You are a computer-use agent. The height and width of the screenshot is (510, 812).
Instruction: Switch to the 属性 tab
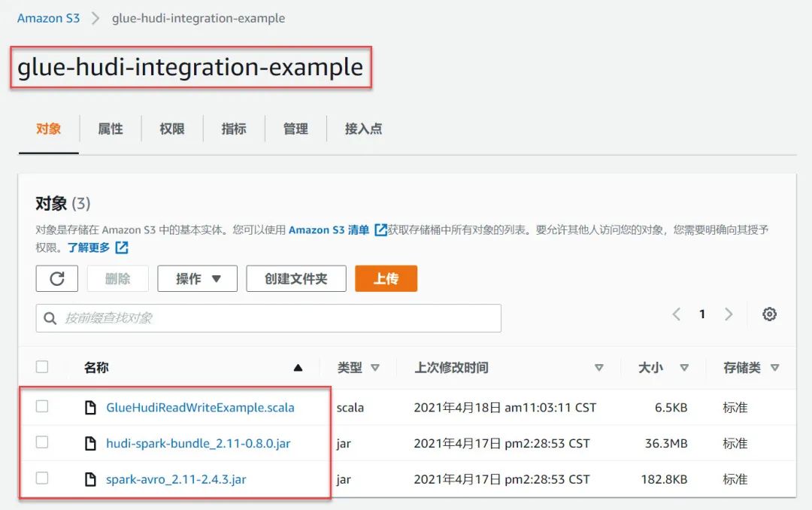point(111,129)
